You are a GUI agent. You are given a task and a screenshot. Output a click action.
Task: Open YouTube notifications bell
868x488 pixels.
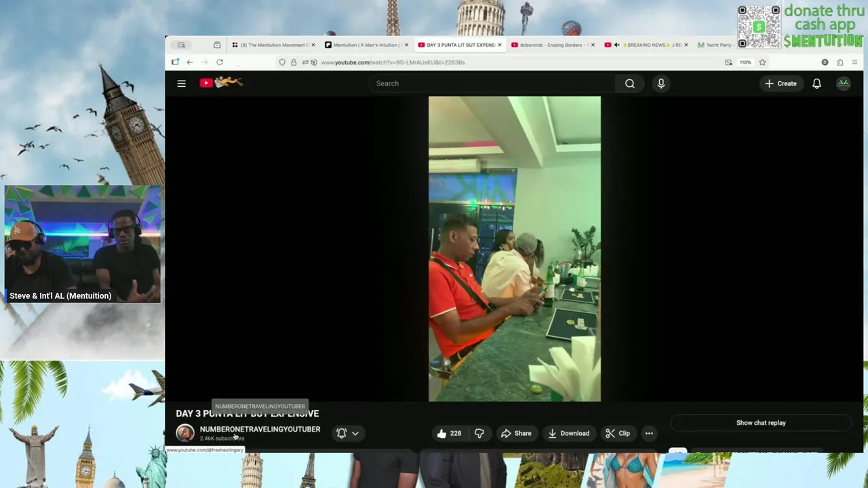click(x=816, y=83)
